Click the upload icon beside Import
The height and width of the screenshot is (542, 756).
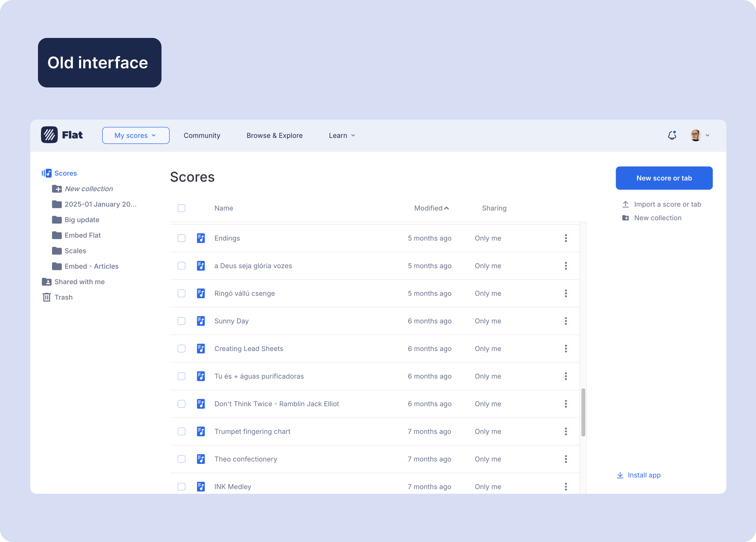click(x=625, y=204)
